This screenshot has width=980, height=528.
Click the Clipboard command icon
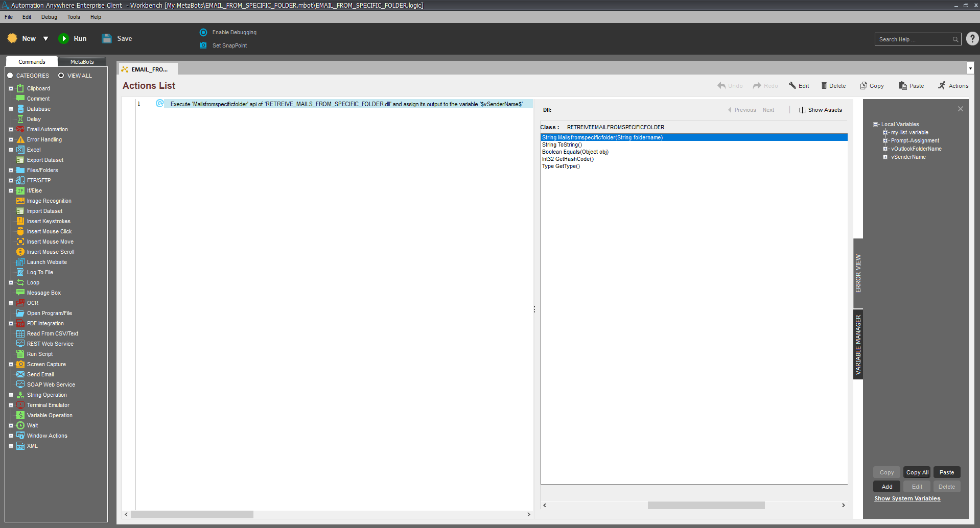[20, 88]
